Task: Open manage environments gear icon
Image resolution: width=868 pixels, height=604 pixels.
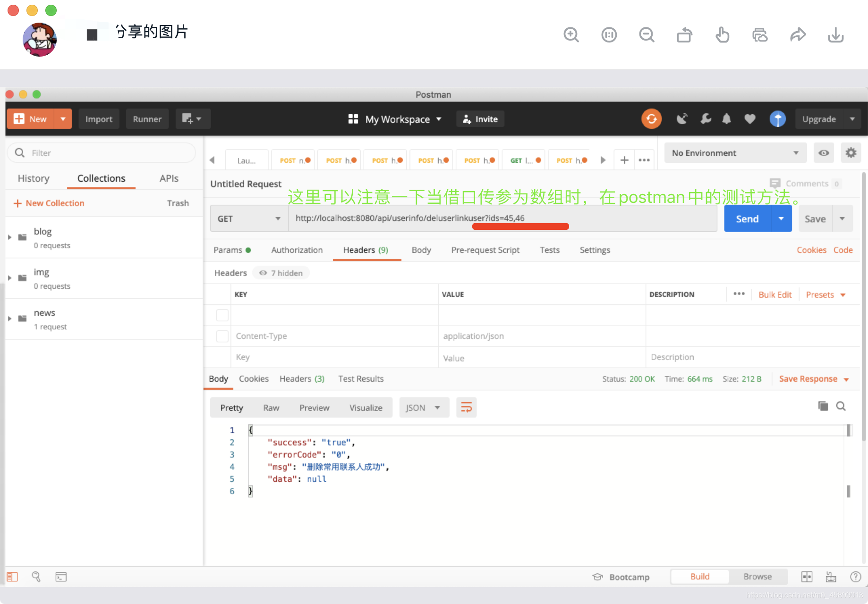Action: (851, 153)
